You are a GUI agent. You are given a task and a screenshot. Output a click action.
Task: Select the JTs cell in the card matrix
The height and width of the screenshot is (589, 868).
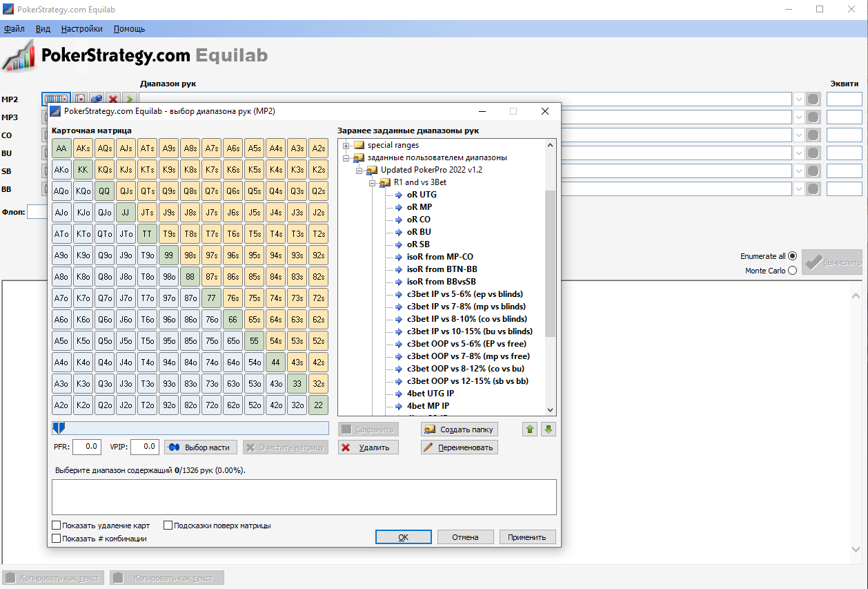[x=147, y=213]
